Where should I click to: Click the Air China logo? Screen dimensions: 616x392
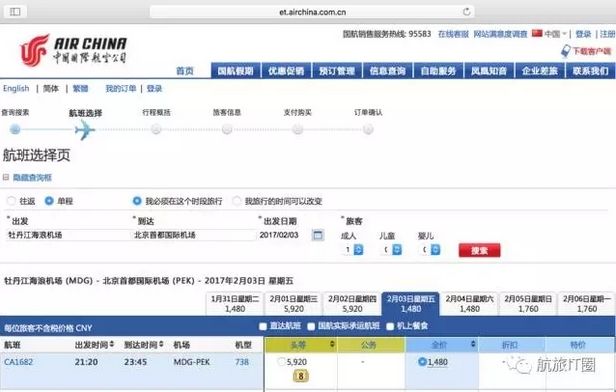coord(73,50)
